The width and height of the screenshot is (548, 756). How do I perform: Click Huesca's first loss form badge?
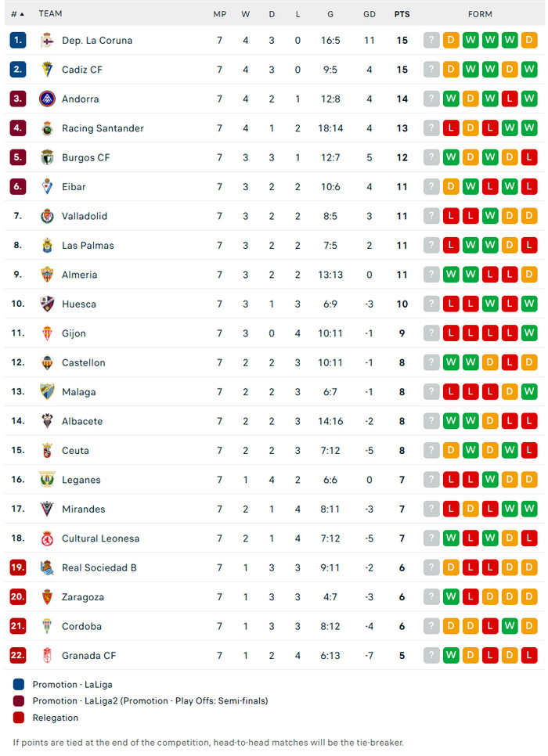coord(451,304)
